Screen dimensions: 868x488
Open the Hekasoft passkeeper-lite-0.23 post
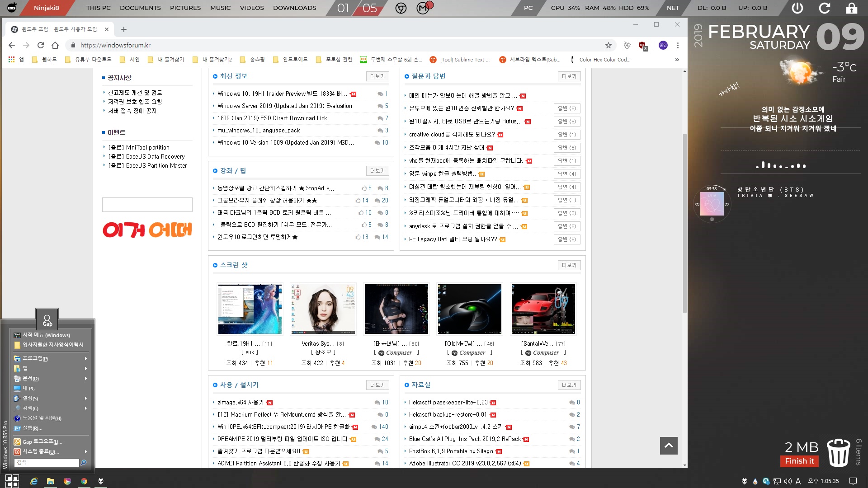[x=448, y=403]
